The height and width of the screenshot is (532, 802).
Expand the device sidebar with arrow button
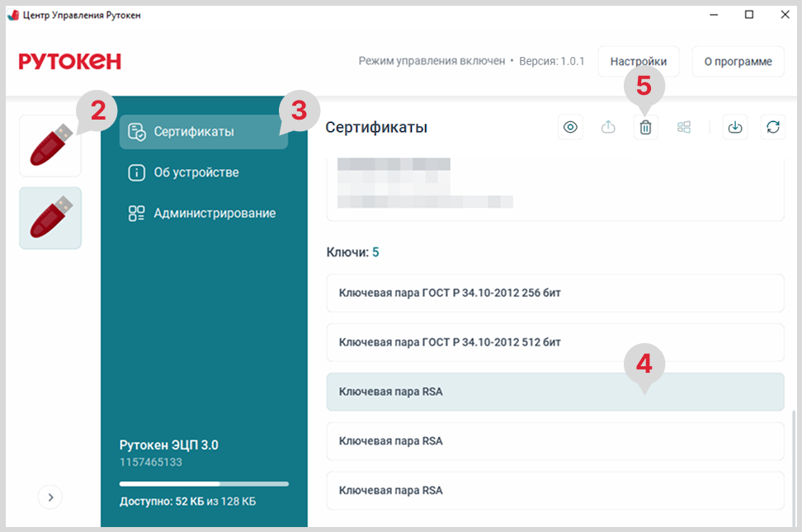click(50, 497)
